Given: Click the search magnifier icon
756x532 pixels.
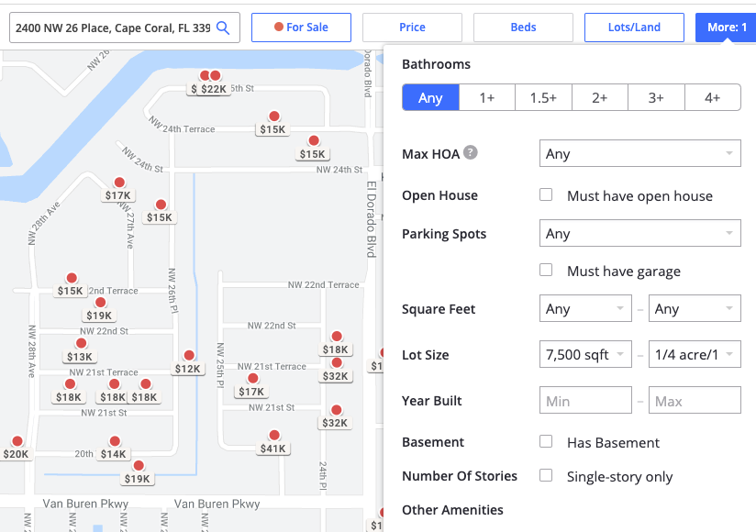Looking at the screenshot, I should tap(223, 28).
